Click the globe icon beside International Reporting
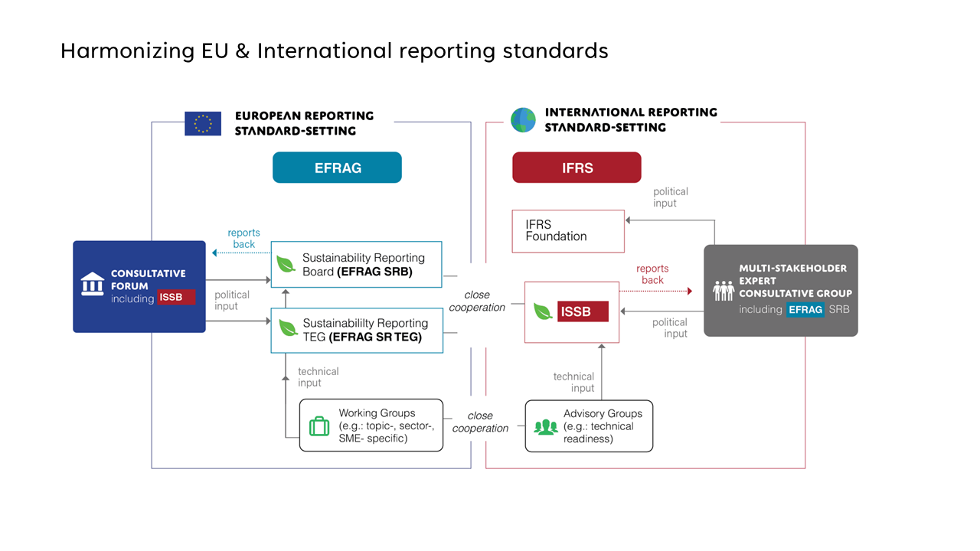 524,120
